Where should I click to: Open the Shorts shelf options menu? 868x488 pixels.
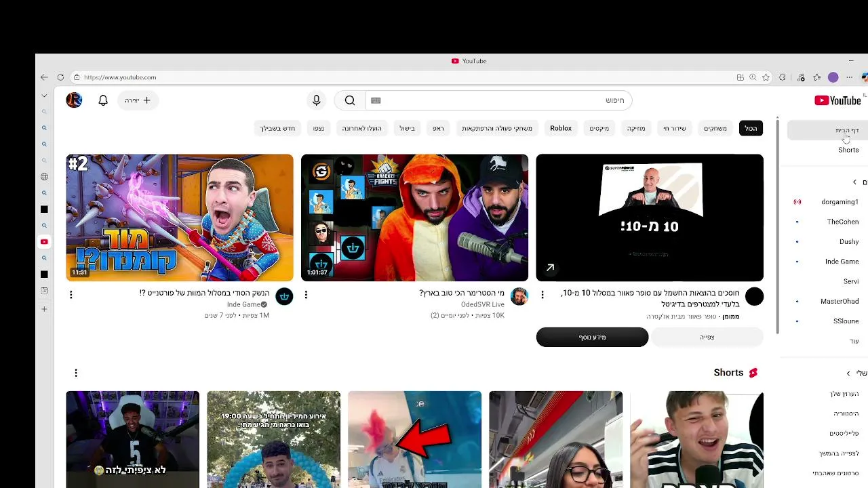pos(76,373)
